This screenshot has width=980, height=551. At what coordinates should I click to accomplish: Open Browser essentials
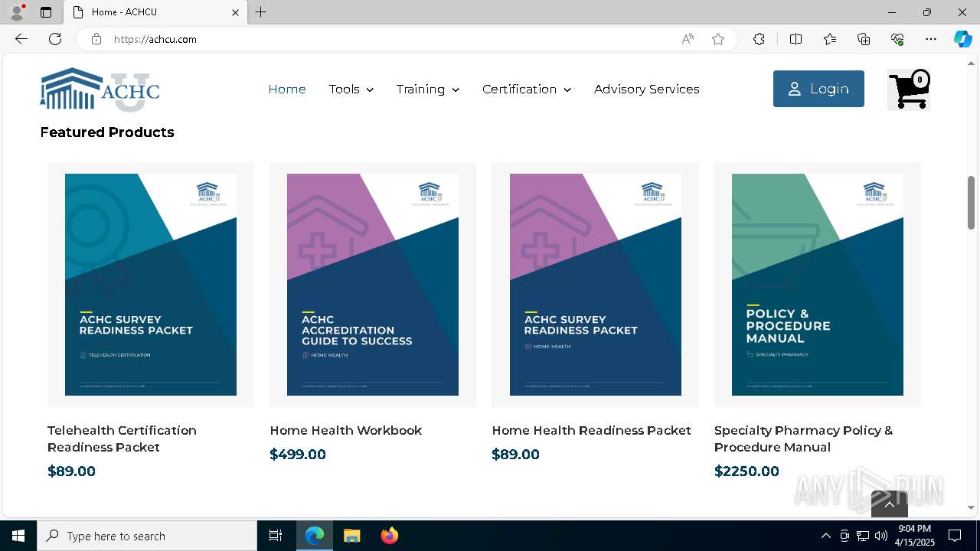click(x=897, y=39)
